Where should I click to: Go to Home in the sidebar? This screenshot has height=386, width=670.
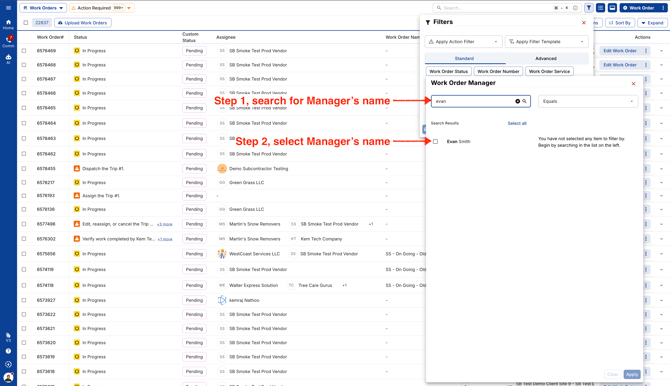click(x=8, y=24)
